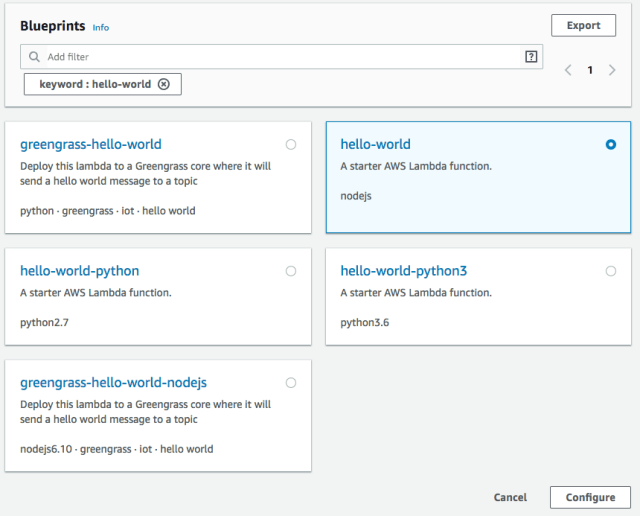Select the hello-world-python blueprint radio button
Image resolution: width=640 pixels, height=516 pixels.
click(291, 271)
